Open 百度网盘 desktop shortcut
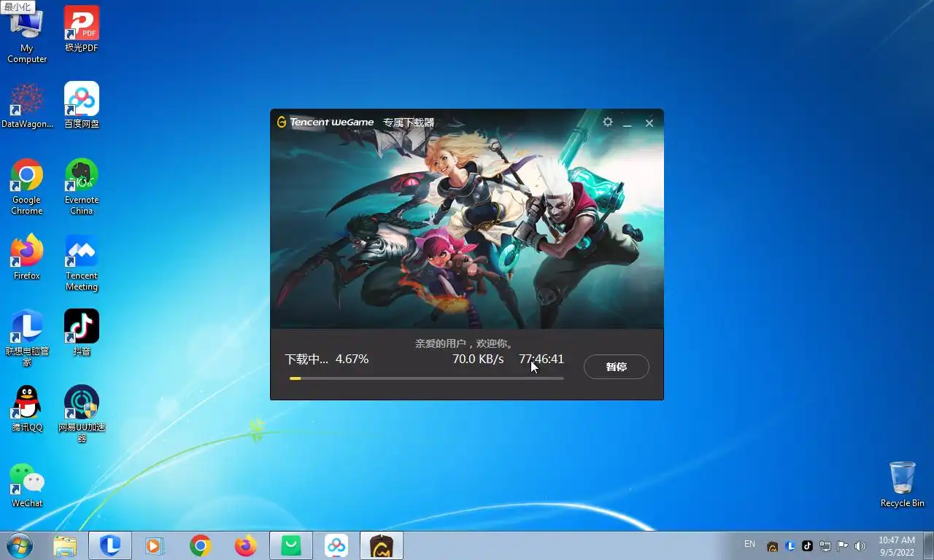 tap(82, 106)
